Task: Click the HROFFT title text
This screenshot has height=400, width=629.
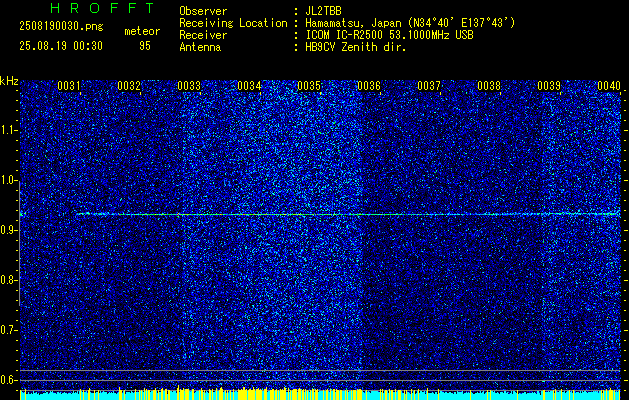Action: 102,8
